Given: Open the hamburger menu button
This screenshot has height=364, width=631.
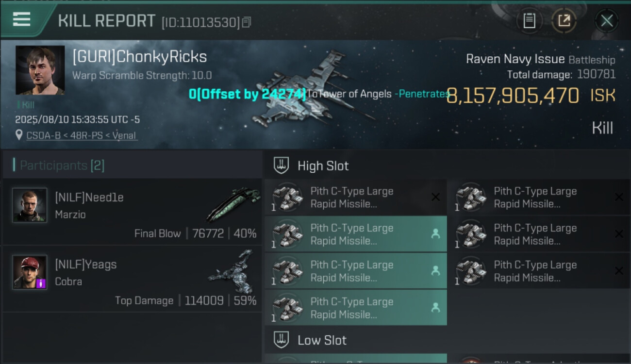Looking at the screenshot, I should click(x=22, y=19).
